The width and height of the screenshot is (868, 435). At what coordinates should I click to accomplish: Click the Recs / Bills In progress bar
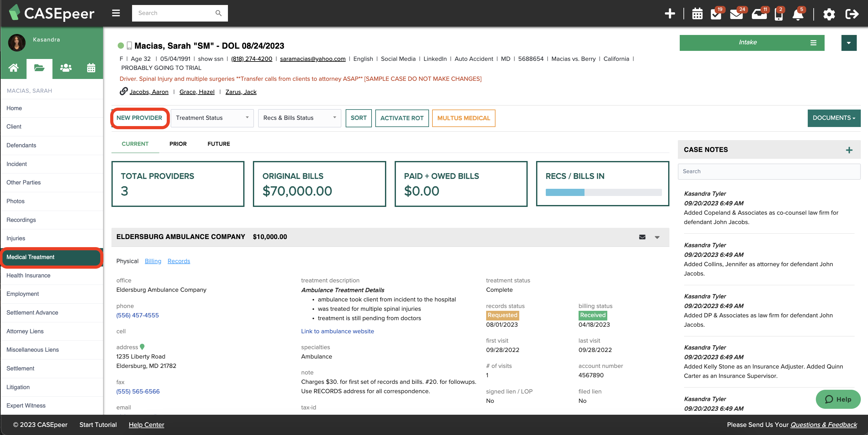(x=603, y=192)
